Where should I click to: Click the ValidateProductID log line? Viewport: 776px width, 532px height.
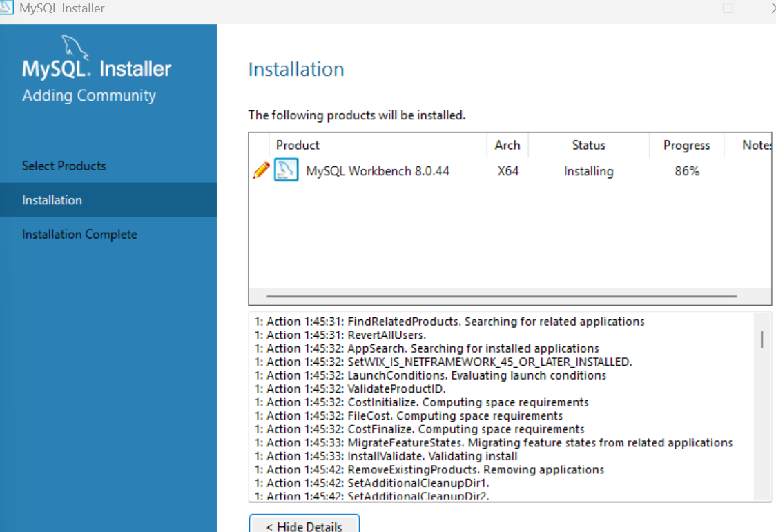350,388
